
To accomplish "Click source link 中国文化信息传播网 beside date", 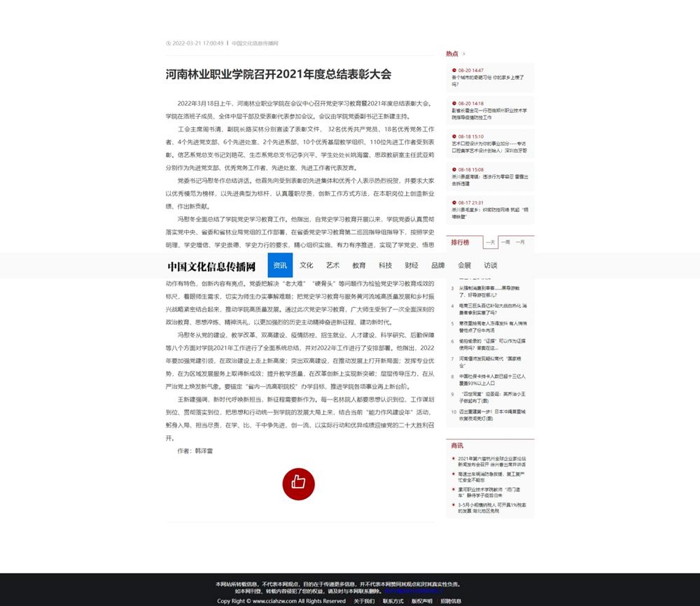I will pyautogui.click(x=255, y=43).
